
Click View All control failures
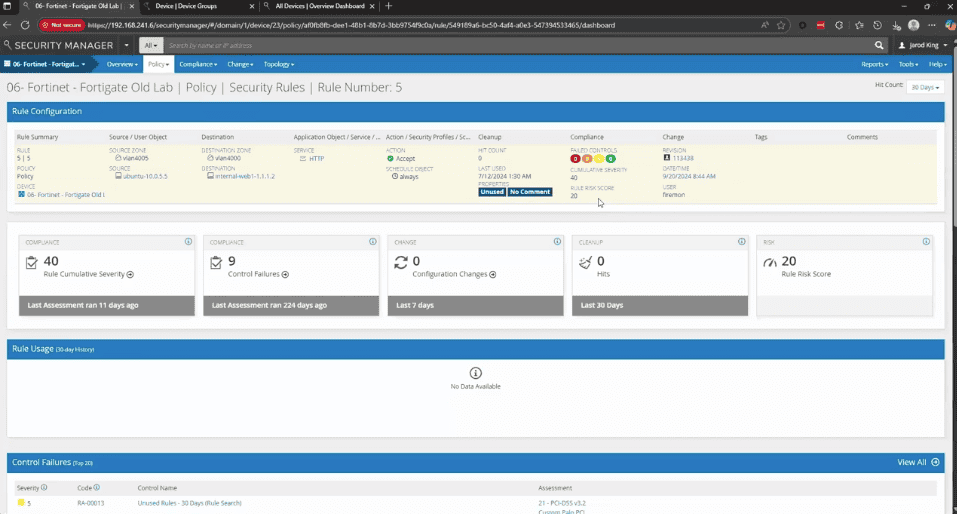[918, 462]
